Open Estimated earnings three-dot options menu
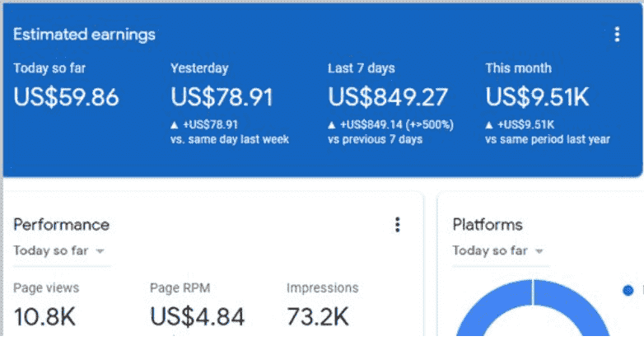This screenshot has height=341, width=644. point(617,35)
